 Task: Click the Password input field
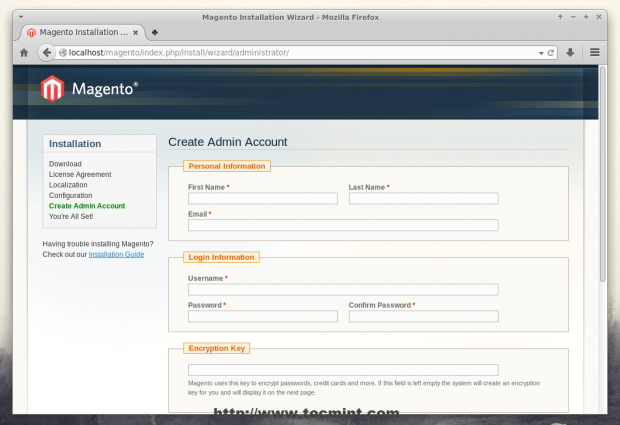(263, 316)
